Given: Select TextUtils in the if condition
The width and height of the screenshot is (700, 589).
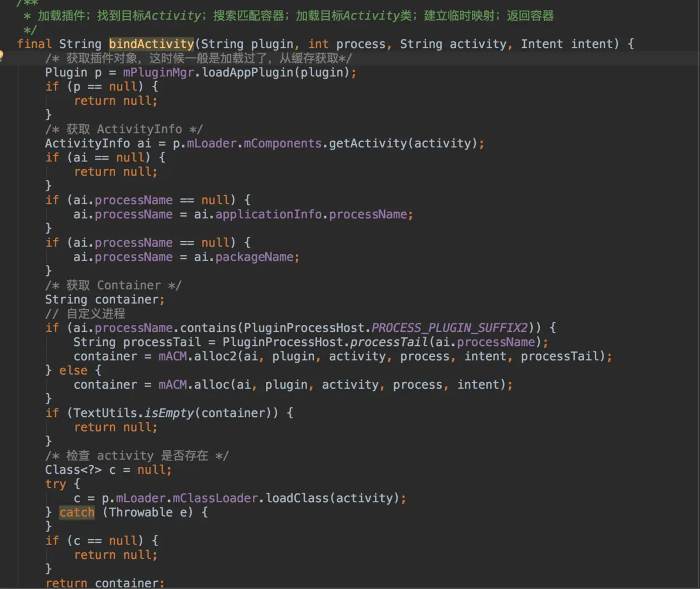Looking at the screenshot, I should pyautogui.click(x=106, y=413).
